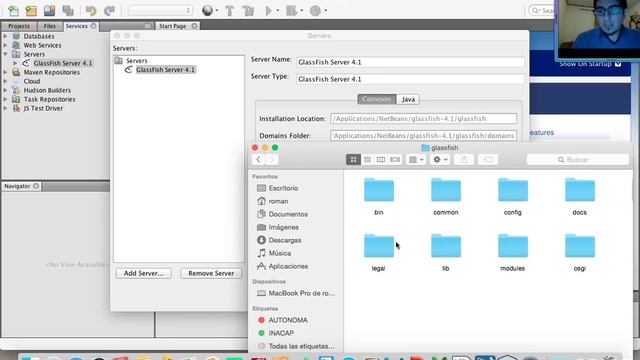
Task: Click the New Project toolbar icon
Action: click(31, 11)
